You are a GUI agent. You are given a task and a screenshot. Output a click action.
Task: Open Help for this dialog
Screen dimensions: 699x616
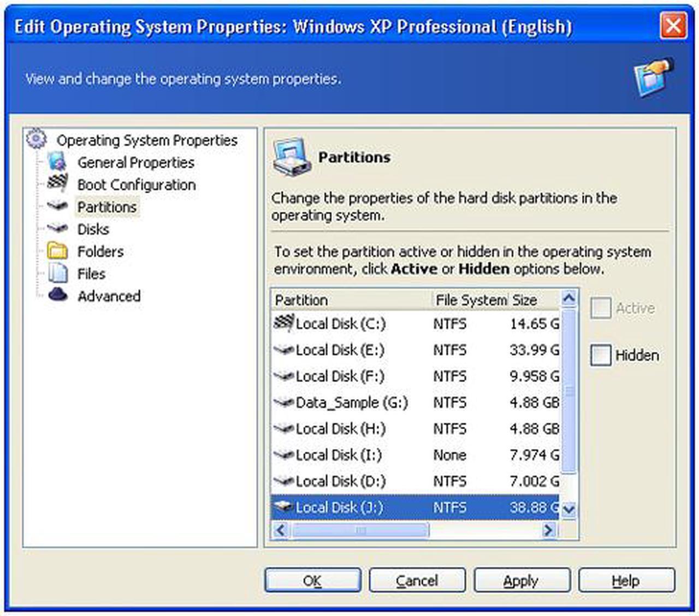click(x=626, y=581)
